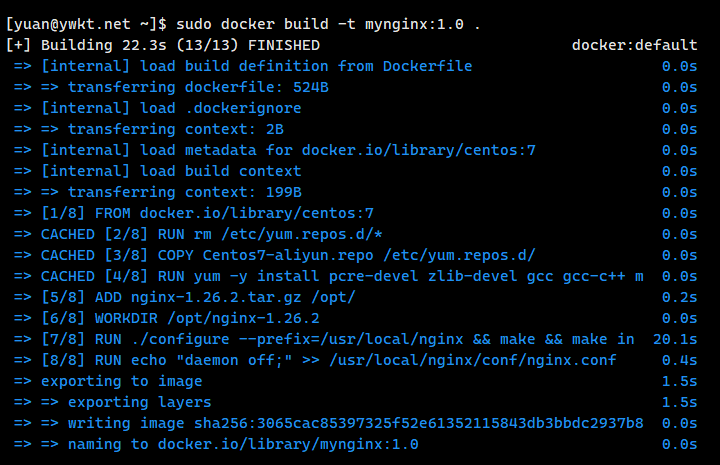Click the docker:default label
Viewport: 720px width, 465px height.
point(634,45)
